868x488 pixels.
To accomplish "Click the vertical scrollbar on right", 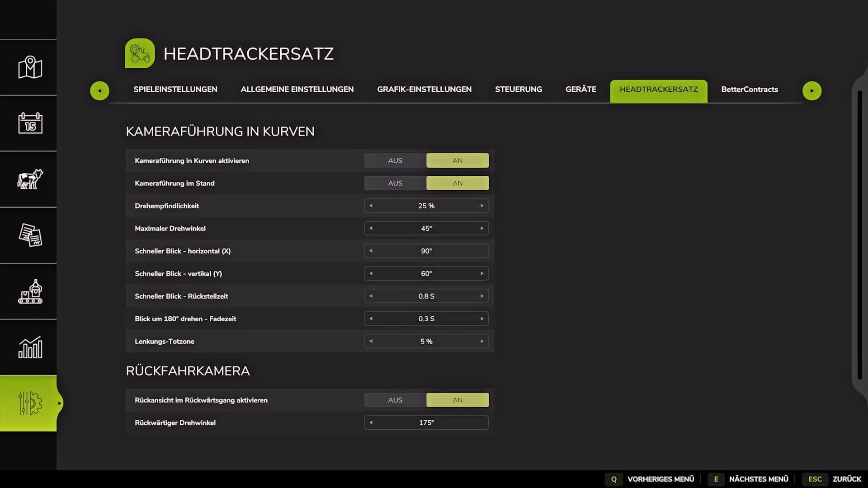I will tap(859, 235).
